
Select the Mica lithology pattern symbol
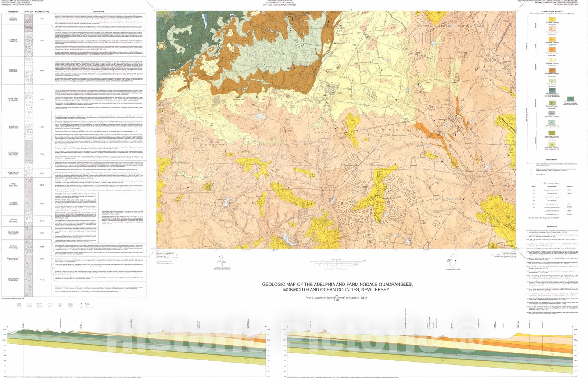click(60, 305)
